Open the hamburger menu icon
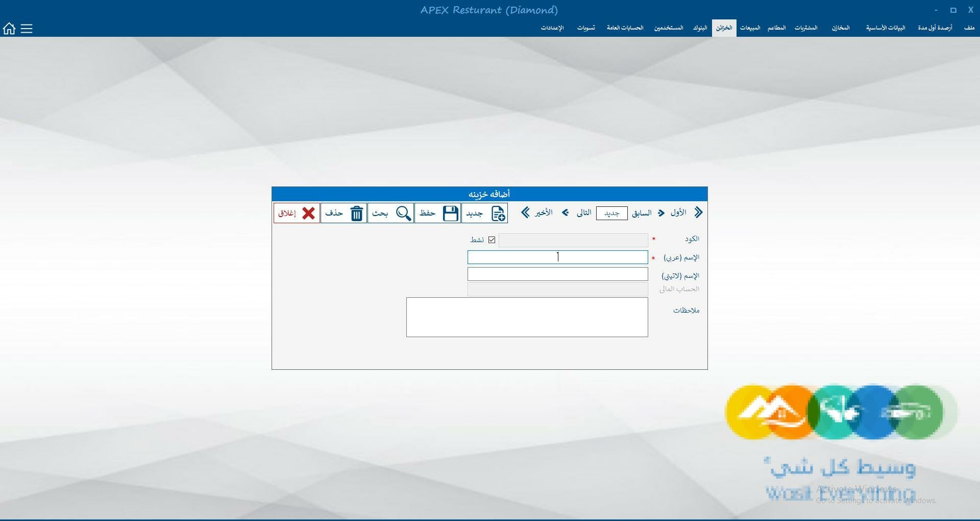The width and height of the screenshot is (980, 521). 27,29
